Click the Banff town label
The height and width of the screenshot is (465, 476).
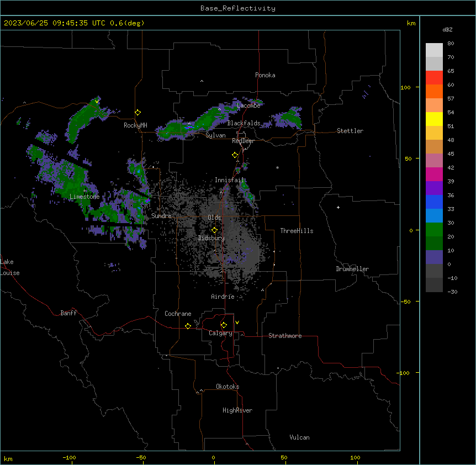68,313
